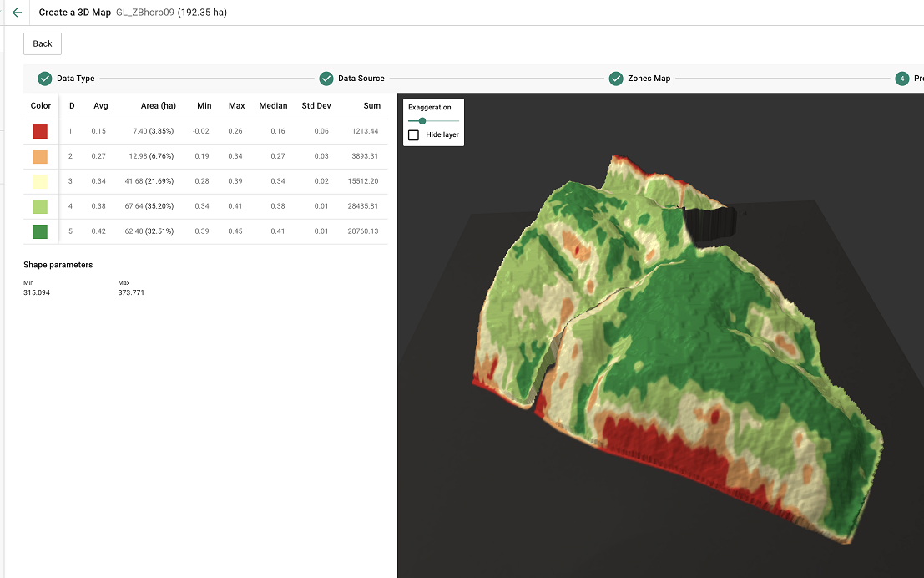Click sum value 1213.44
Image resolution: width=924 pixels, height=578 pixels.
pos(366,131)
